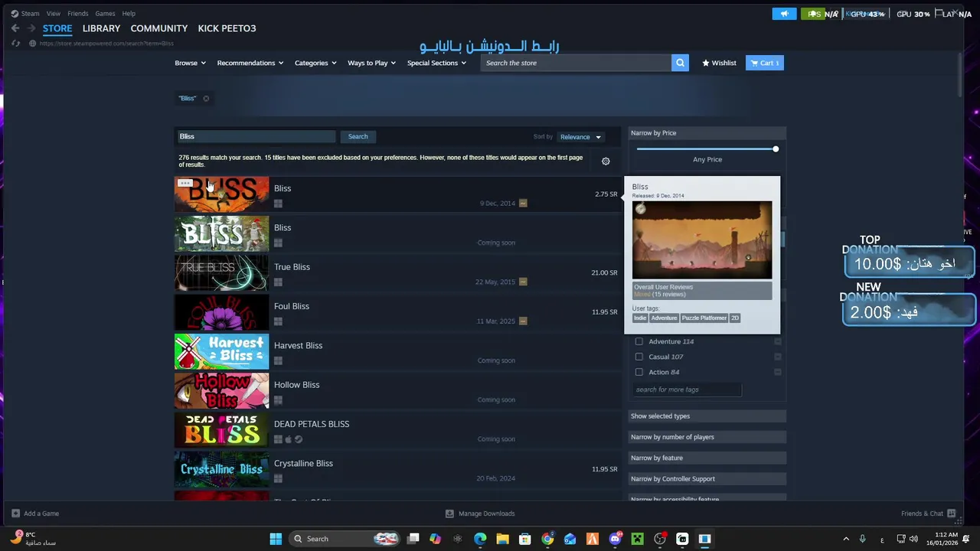Viewport: 980px width, 551px height.
Task: Click the microphone tray icon
Action: (x=862, y=539)
